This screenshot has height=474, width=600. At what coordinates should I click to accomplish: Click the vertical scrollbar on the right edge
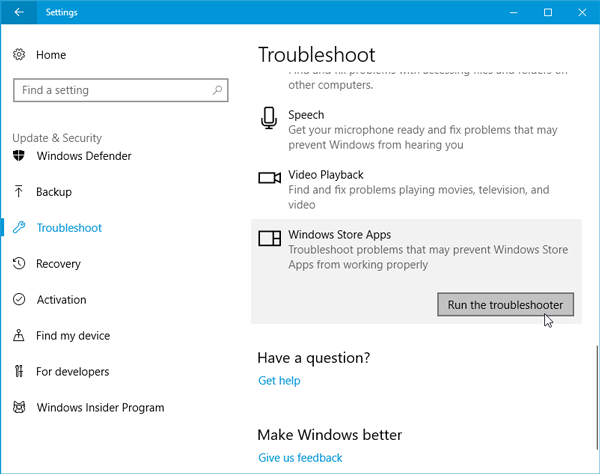(597, 398)
